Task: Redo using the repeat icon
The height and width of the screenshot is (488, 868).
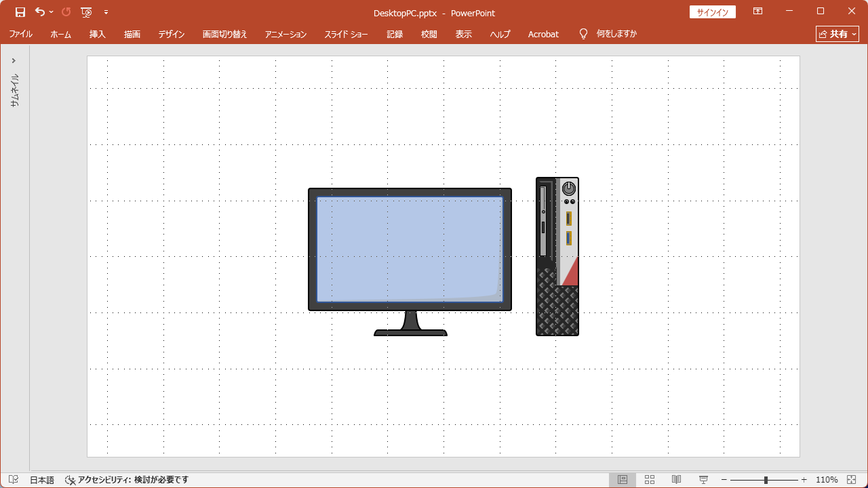Action: [x=65, y=12]
